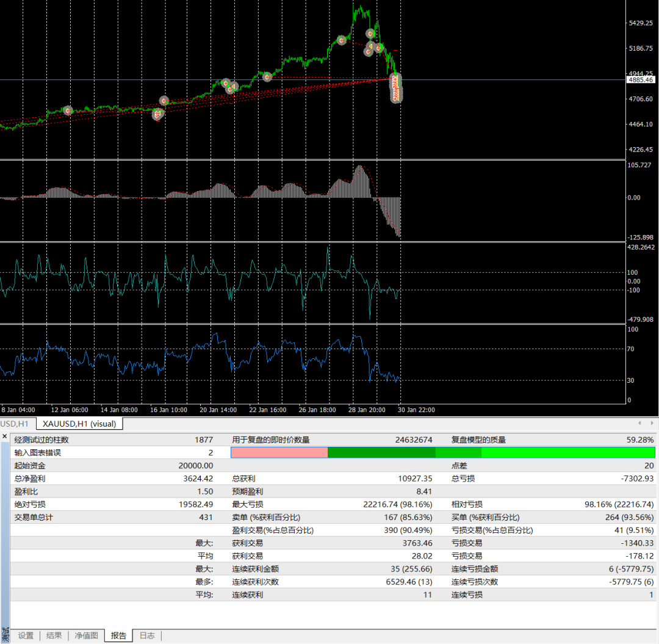Viewport: 659px width, 644px height.
Task: Click the 最大亏损 value 22216.74 (98.16%)
Action: (x=398, y=504)
